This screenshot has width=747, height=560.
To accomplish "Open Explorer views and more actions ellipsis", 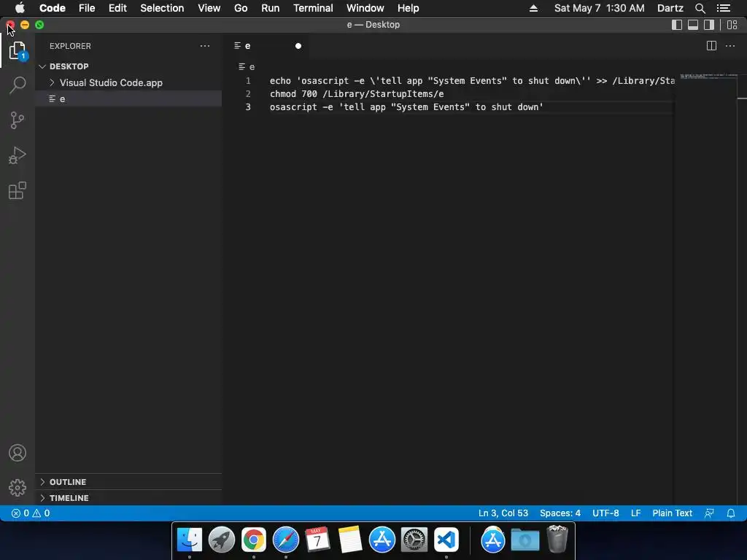I will pos(205,46).
